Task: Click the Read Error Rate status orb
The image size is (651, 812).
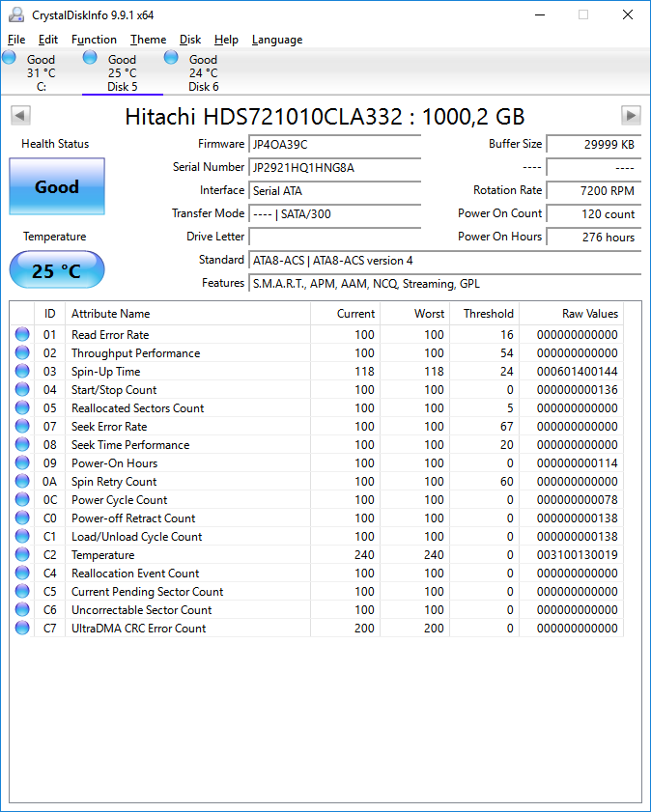Action: pyautogui.click(x=22, y=334)
